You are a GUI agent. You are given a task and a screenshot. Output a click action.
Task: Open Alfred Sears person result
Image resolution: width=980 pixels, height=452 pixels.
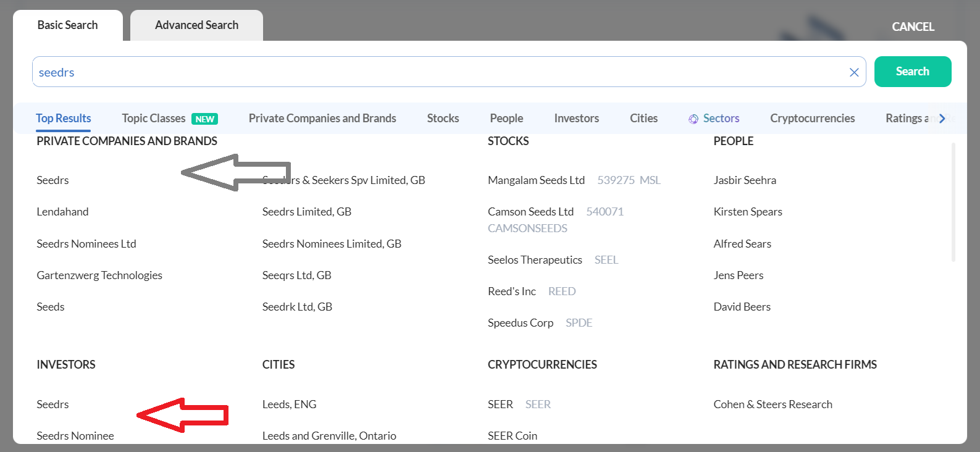(x=742, y=244)
